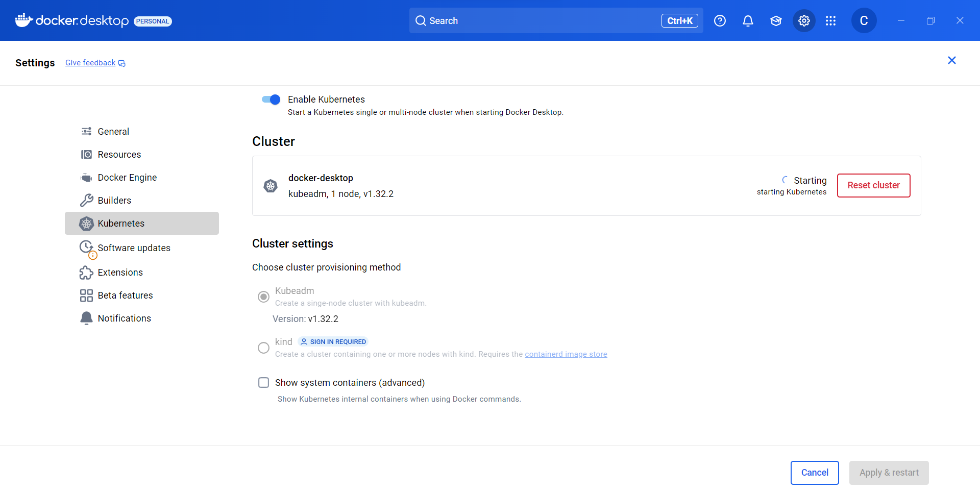Select the Kubeadm radio button
The width and height of the screenshot is (980, 492).
point(263,297)
